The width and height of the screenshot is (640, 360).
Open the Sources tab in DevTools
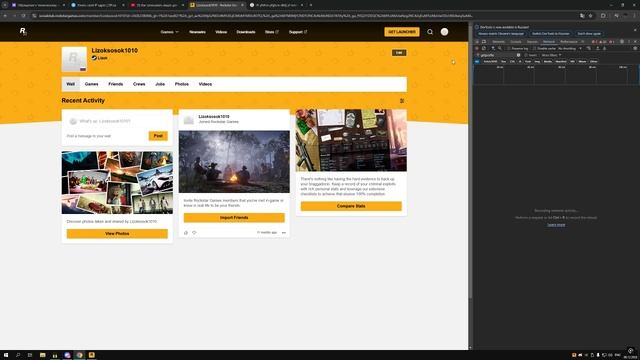[x=532, y=42]
